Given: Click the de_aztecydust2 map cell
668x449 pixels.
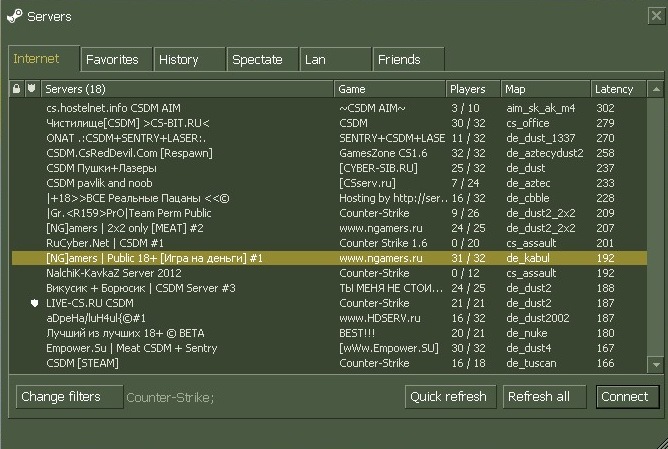Looking at the screenshot, I should pos(545,153).
